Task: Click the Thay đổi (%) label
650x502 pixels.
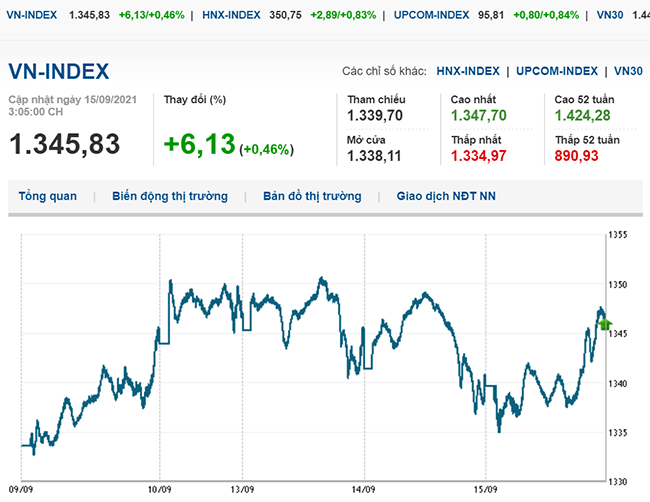Action: point(195,100)
